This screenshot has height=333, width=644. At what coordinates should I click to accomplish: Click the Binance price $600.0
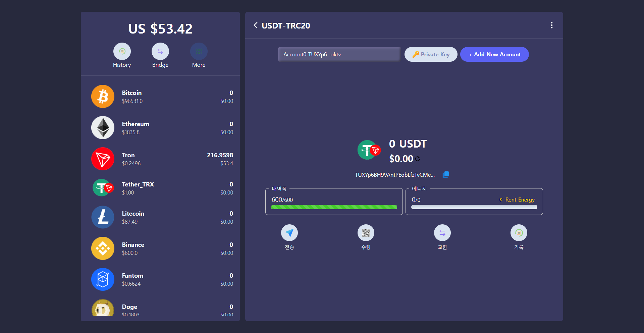(x=130, y=253)
